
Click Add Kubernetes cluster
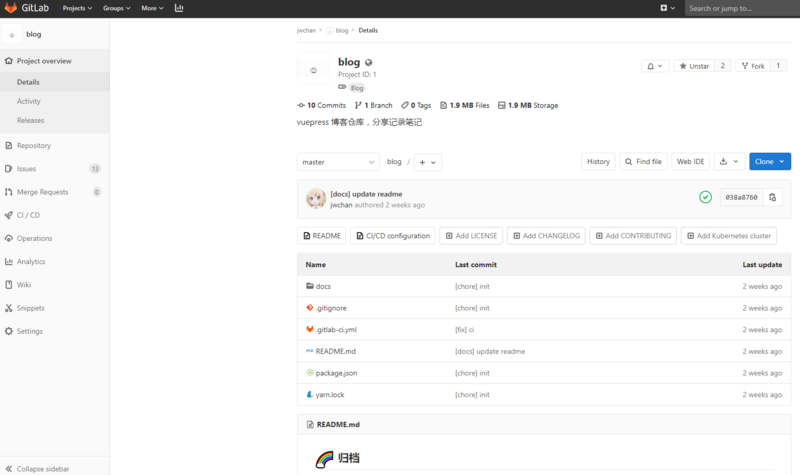click(x=729, y=236)
